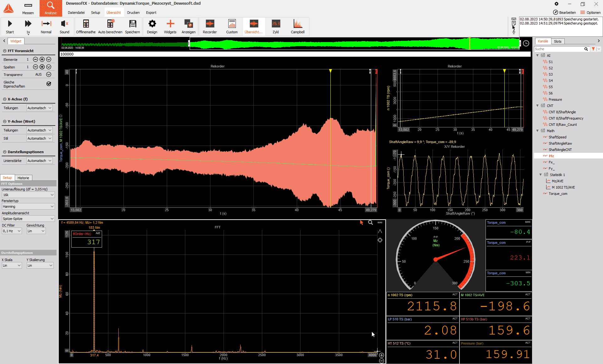Mute via the Sound icon

pos(64,24)
